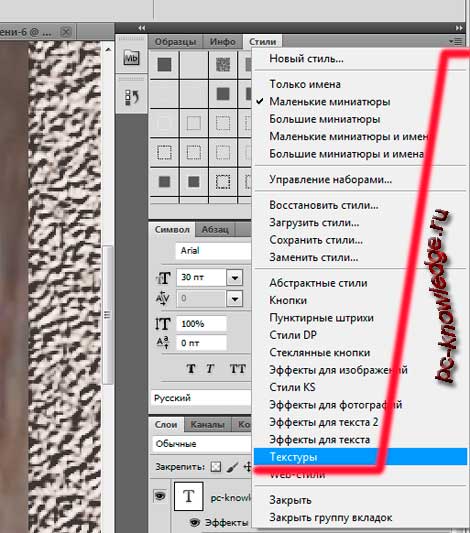Screen dimensions: 470x533
Task: Select the Стили tab
Action: (262, 42)
